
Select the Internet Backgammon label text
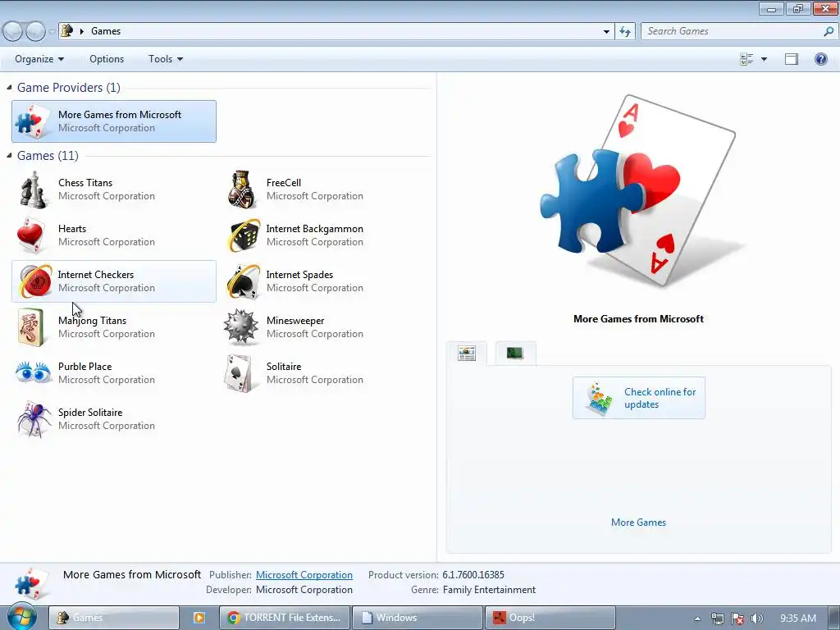tap(314, 229)
